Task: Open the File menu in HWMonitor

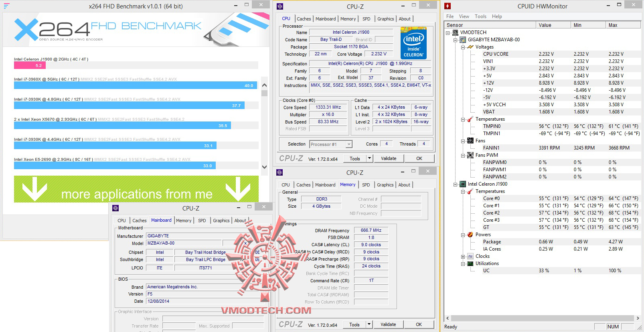Action: pyautogui.click(x=450, y=16)
